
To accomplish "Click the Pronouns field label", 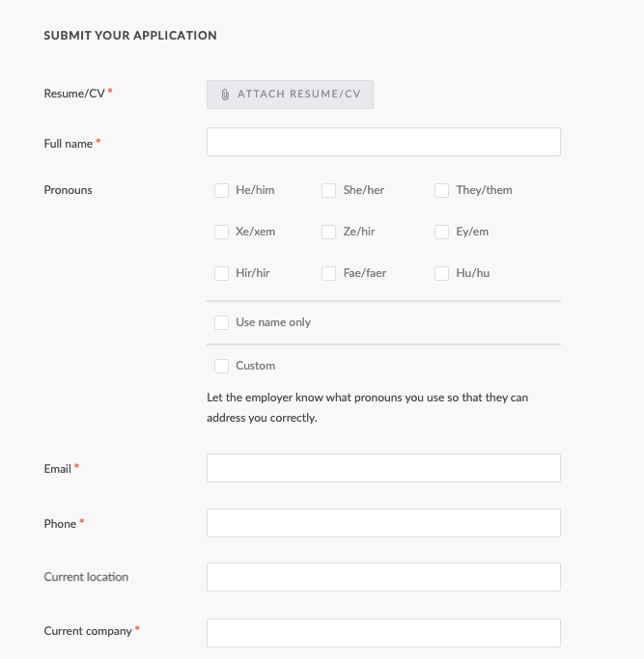I will (69, 190).
